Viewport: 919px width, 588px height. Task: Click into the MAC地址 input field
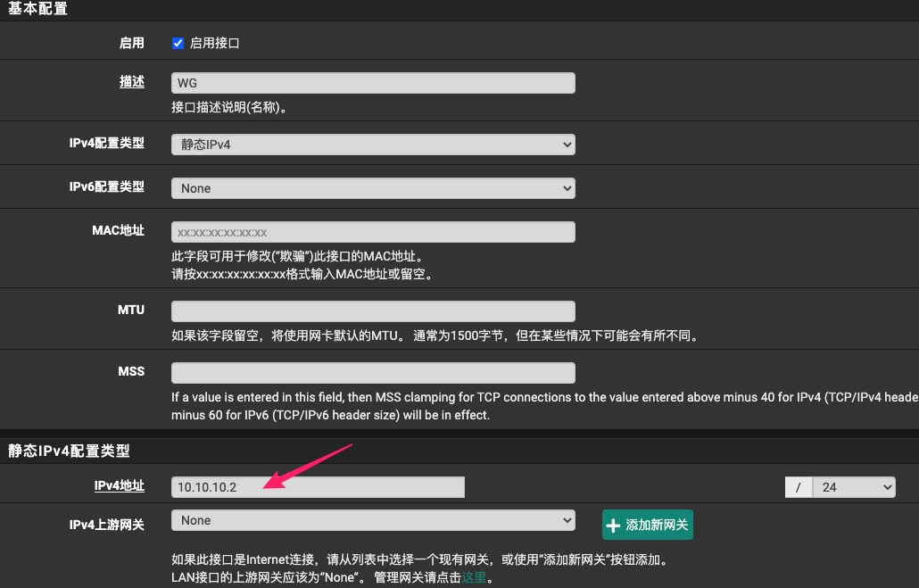click(x=373, y=232)
